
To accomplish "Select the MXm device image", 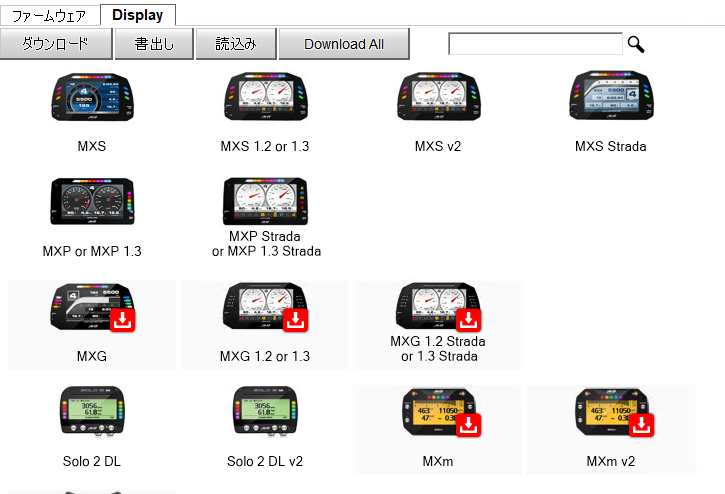I will 438,412.
